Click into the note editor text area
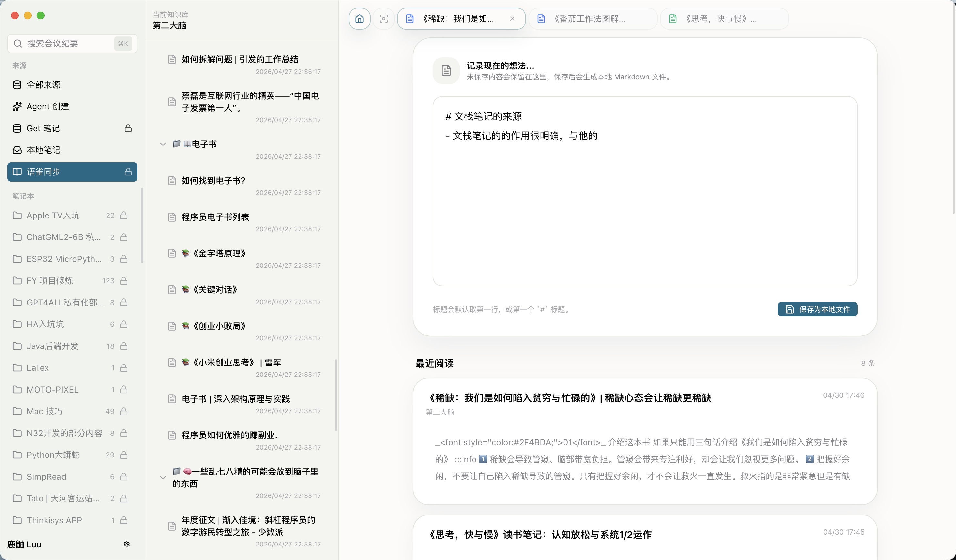 pyautogui.click(x=645, y=191)
